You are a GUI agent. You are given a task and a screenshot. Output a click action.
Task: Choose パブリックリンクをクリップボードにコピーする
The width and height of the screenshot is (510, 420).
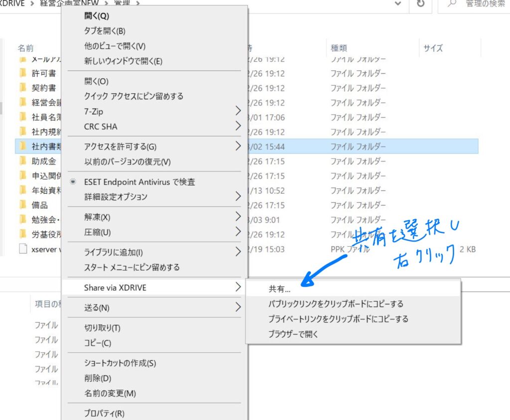point(336,304)
